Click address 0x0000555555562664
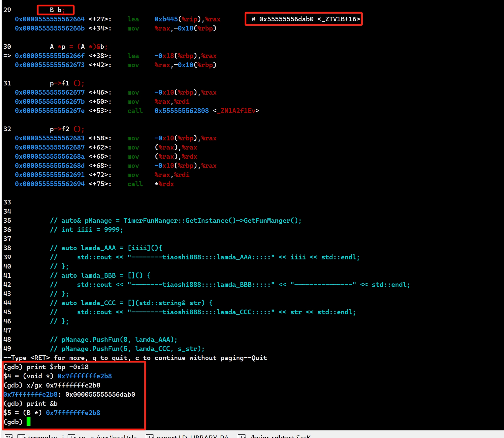 click(50, 19)
